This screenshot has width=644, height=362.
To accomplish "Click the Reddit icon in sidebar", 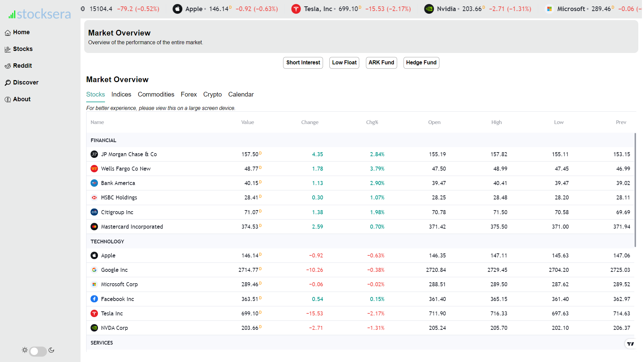I will (8, 66).
